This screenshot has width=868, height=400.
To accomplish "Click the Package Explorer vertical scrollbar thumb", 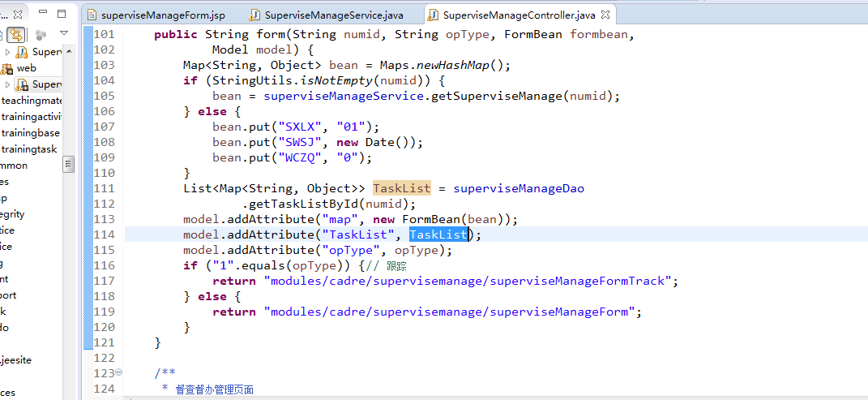I will coord(69,164).
